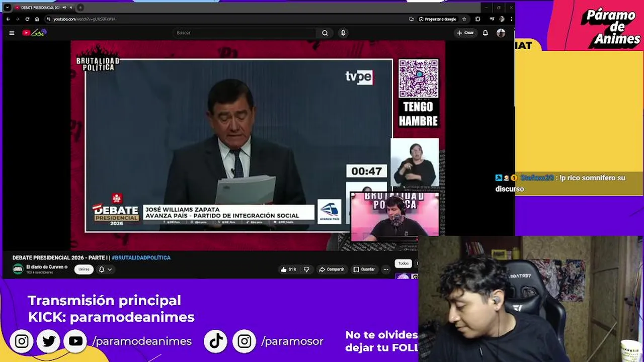The height and width of the screenshot is (362, 644).
Task: Click the 00:47 debate timer
Action: (x=366, y=171)
